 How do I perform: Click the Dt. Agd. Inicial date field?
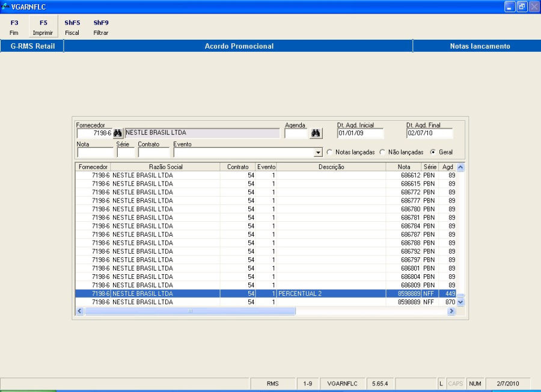click(360, 133)
